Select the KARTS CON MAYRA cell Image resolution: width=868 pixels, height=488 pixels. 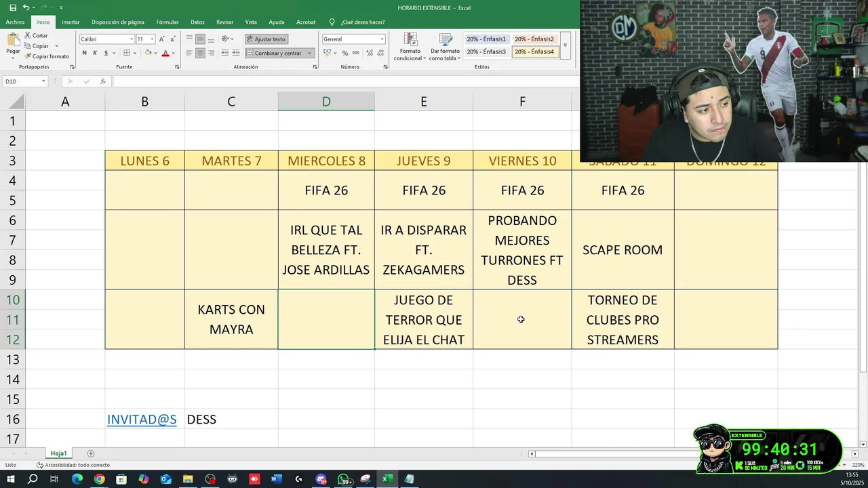pos(231,319)
